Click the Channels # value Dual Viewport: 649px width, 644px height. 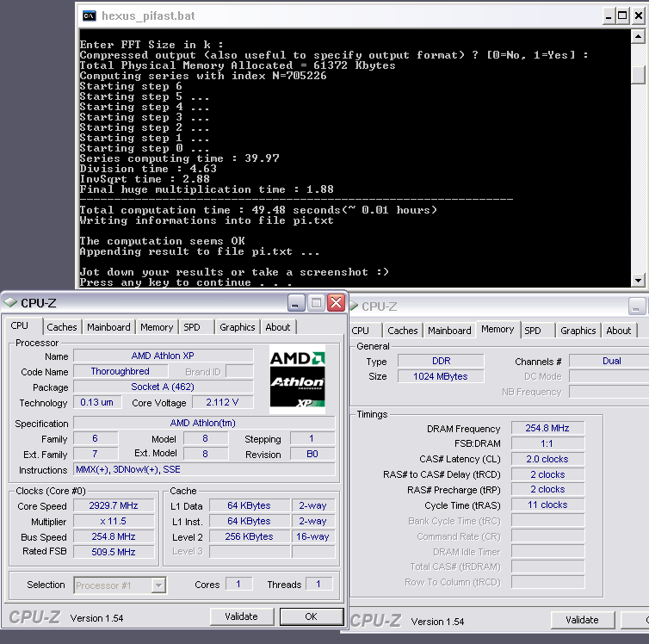tap(611, 361)
